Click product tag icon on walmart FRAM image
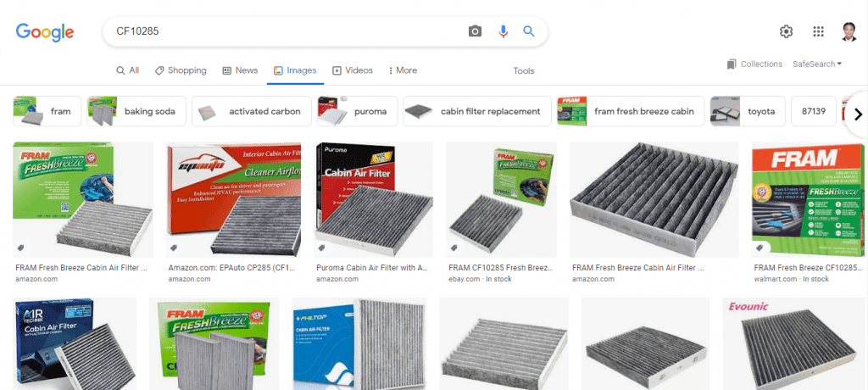The width and height of the screenshot is (868, 390). [x=759, y=248]
